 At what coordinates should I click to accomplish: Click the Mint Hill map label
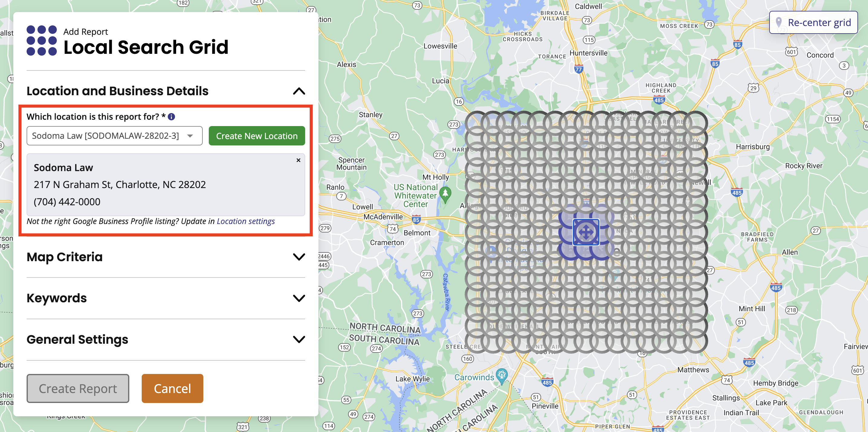point(752,309)
